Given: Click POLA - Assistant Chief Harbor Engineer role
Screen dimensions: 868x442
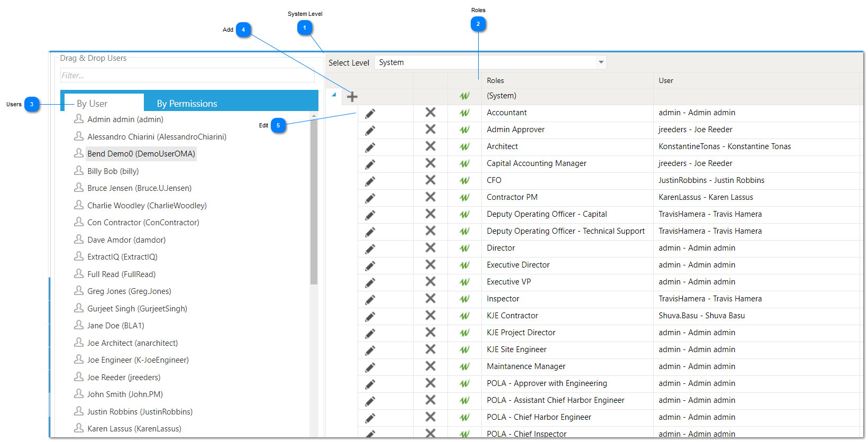Looking at the screenshot, I should pos(555,400).
